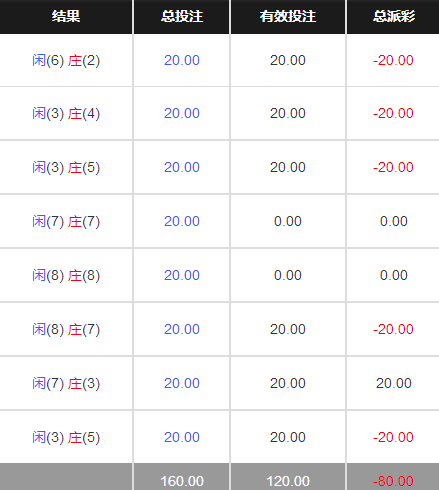Screen dimensions: 439x490
Task: Open the 闲(3) 庄(4) result entry
Action: pos(66,113)
